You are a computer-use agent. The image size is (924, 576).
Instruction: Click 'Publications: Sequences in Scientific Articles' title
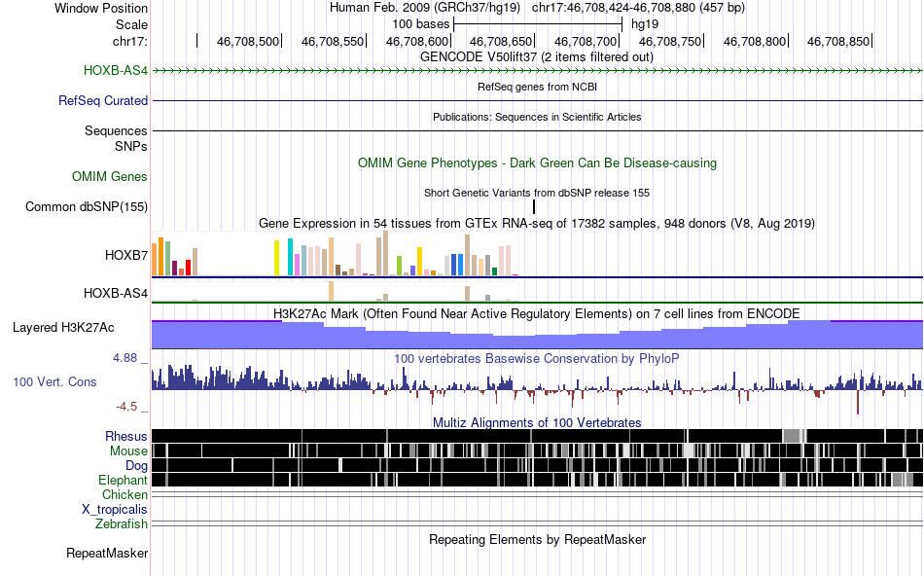[x=537, y=117]
